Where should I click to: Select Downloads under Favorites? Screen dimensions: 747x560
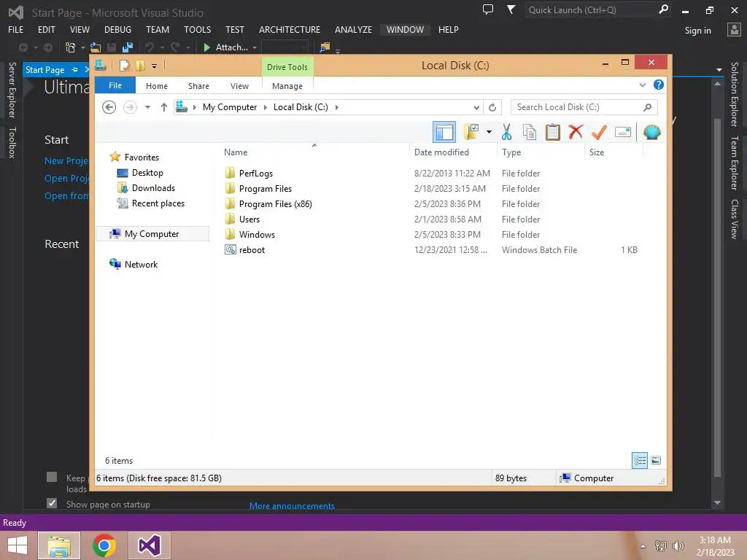153,188
